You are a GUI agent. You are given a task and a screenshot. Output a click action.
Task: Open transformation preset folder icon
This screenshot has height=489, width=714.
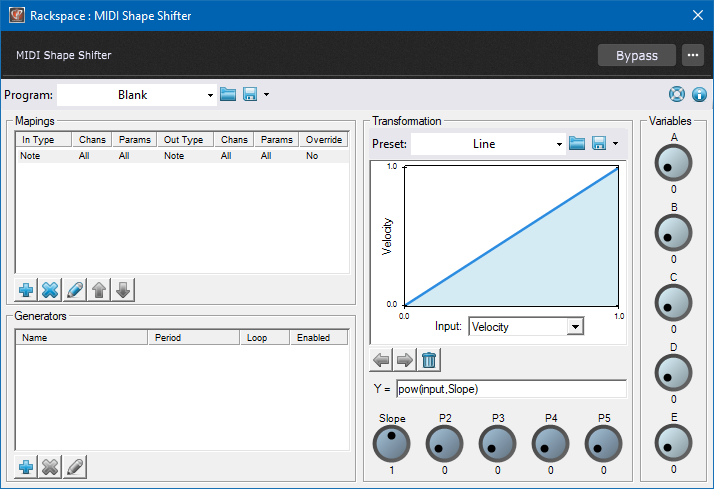(577, 143)
